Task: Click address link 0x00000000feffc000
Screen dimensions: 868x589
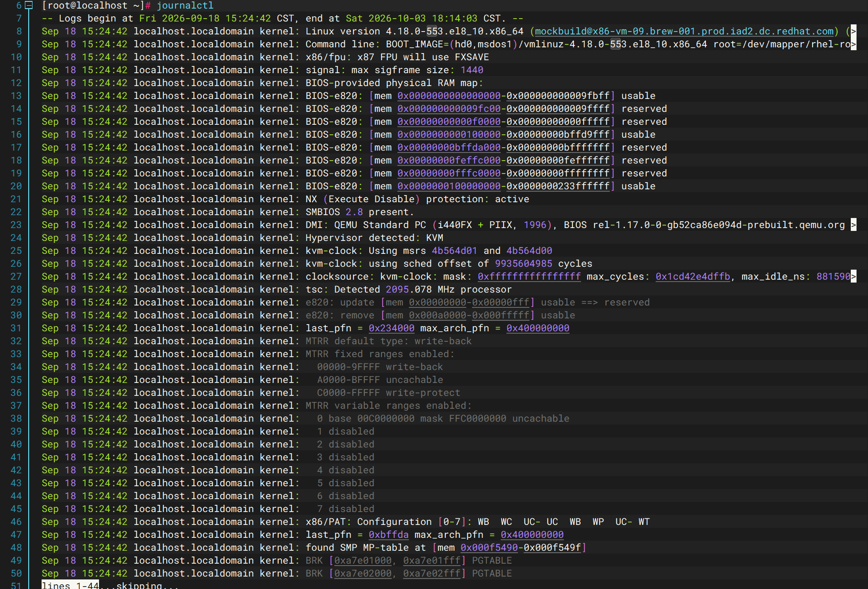Action: (x=449, y=160)
